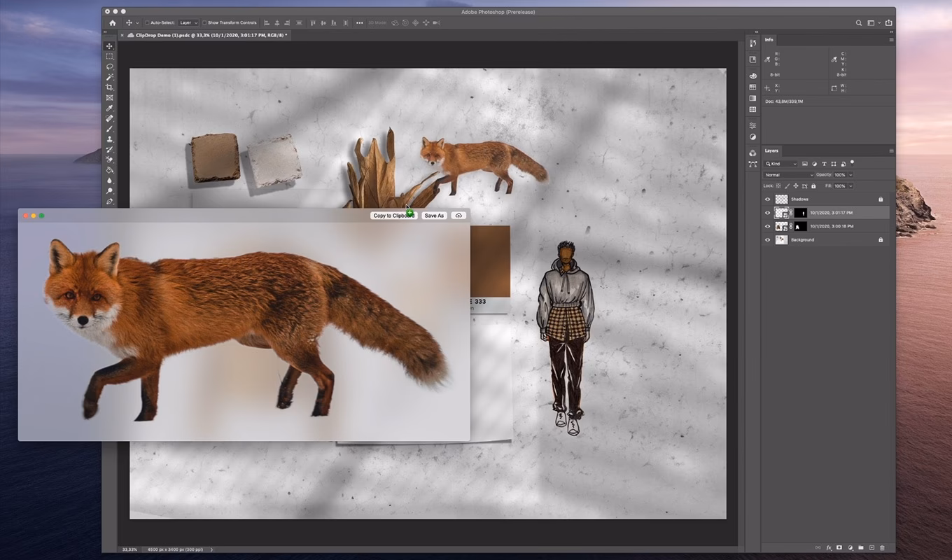
Task: Click the cloud upload button in ClipDrop window
Action: tap(458, 216)
